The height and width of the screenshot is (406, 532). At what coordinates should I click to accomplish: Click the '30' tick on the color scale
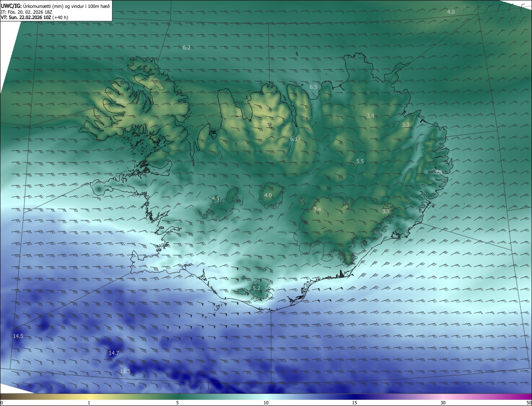coord(443,403)
